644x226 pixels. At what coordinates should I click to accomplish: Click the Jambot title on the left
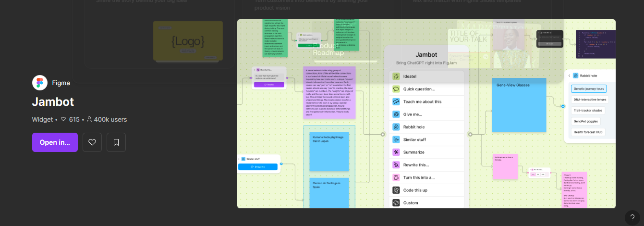coord(53,101)
